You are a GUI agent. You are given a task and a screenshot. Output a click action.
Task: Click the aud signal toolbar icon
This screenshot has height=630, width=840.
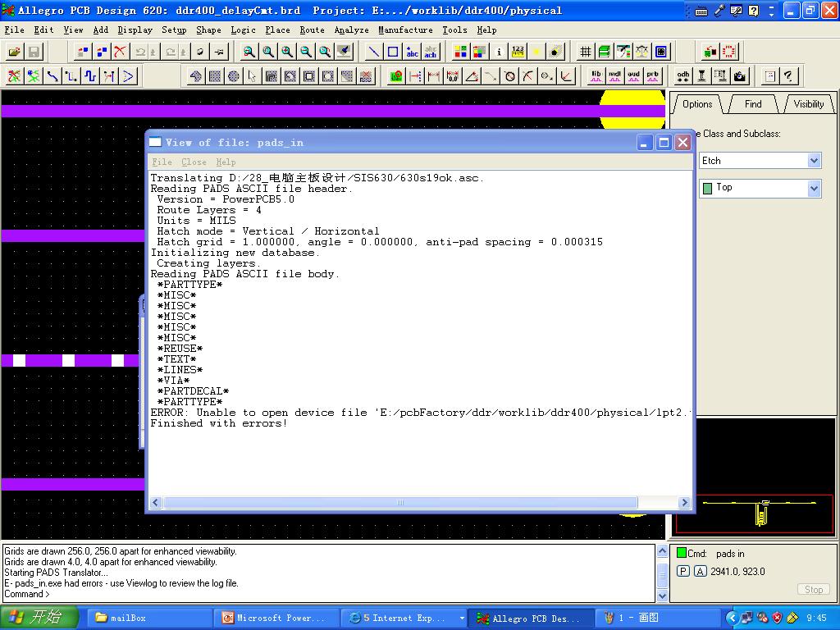634,76
